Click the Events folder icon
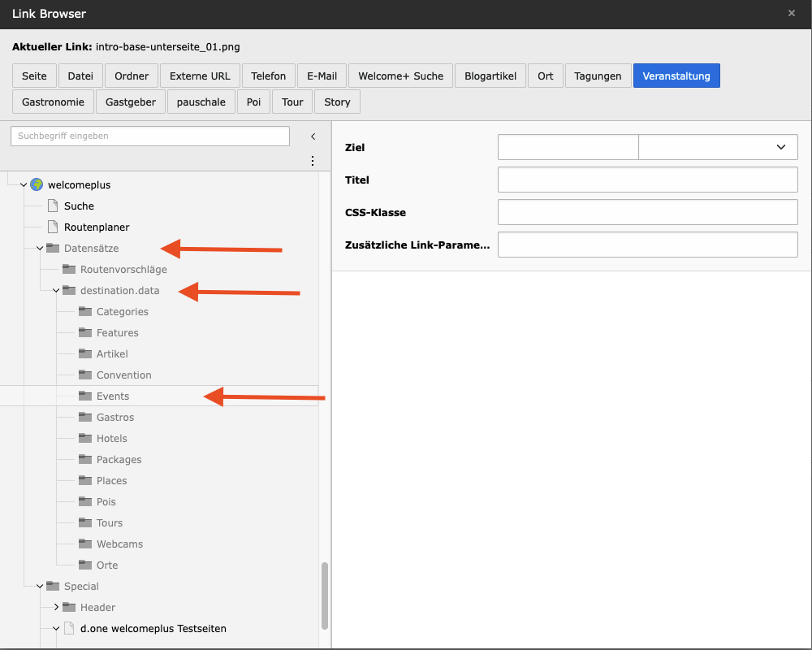 pos(85,396)
